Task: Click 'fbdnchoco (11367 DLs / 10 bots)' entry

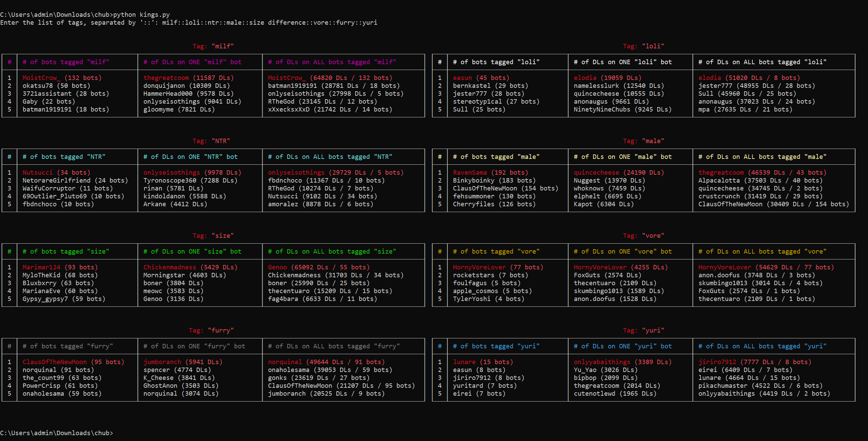Action: (326, 180)
